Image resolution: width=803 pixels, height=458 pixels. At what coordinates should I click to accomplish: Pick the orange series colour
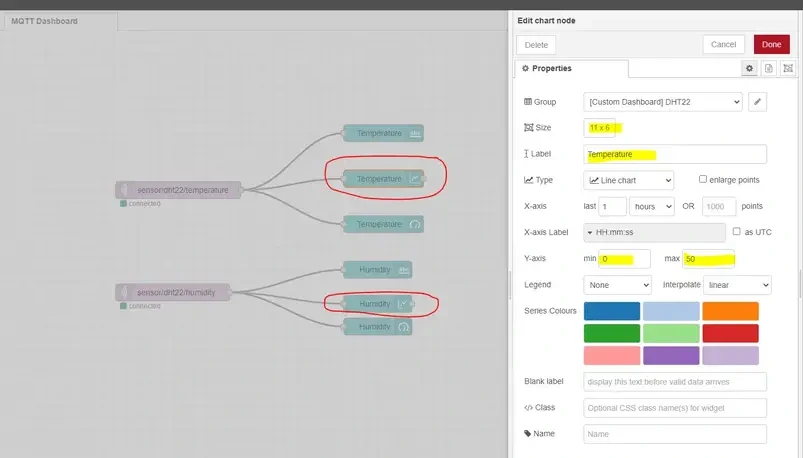click(x=730, y=311)
